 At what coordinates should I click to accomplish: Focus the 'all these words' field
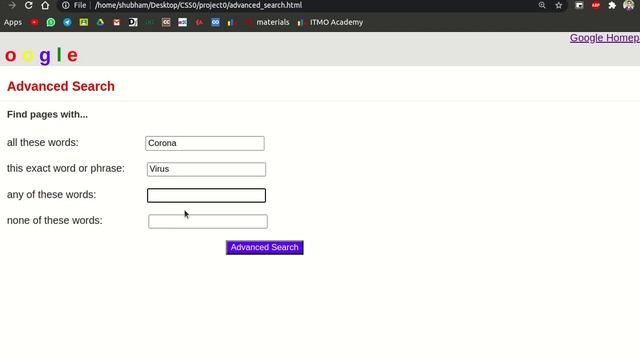point(205,143)
